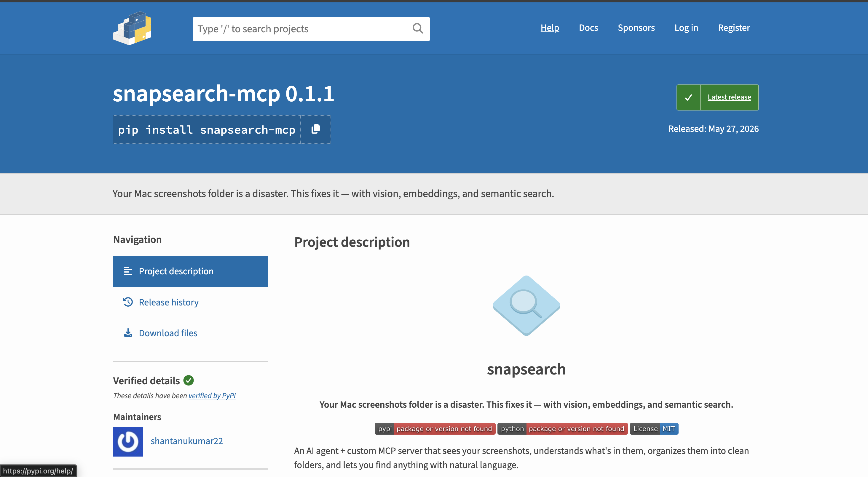Click the Verified details heading text
The image size is (868, 477).
pyautogui.click(x=146, y=381)
